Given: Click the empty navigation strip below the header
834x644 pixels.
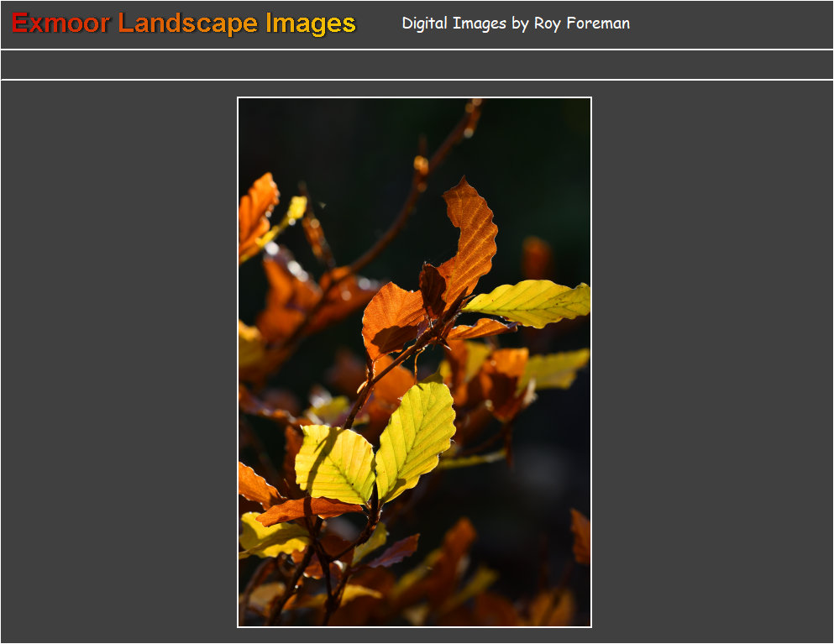Looking at the screenshot, I should pos(417,65).
